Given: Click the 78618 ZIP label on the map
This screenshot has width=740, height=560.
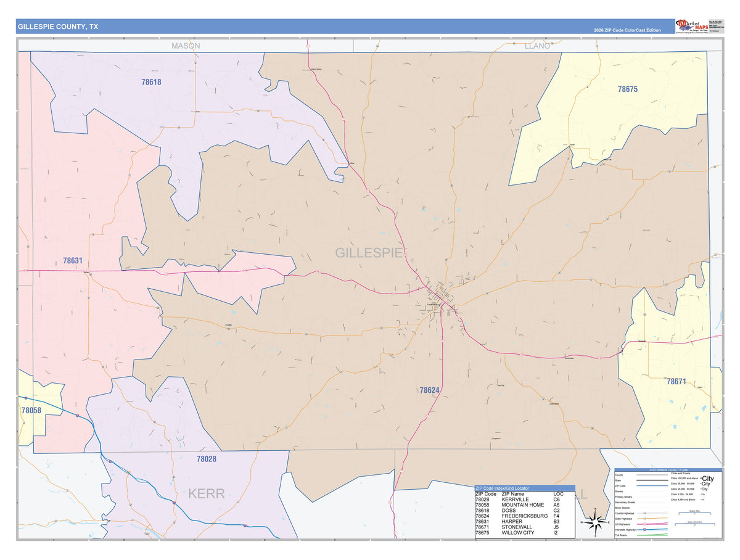Looking at the screenshot, I should (x=151, y=81).
